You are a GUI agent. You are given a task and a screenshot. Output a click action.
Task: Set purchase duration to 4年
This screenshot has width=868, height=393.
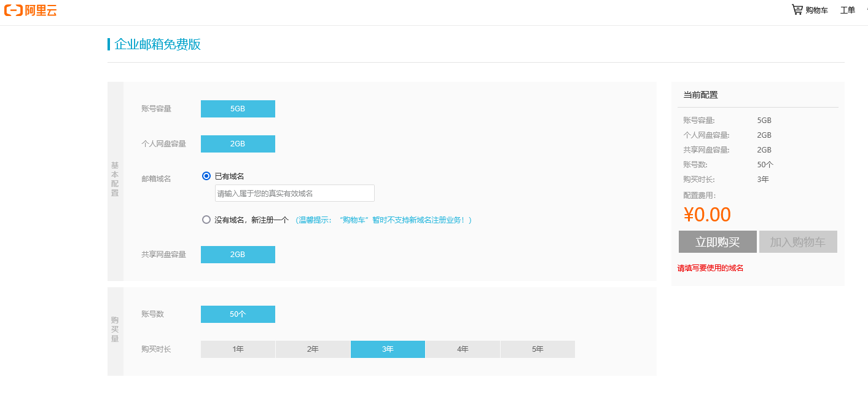tap(463, 349)
